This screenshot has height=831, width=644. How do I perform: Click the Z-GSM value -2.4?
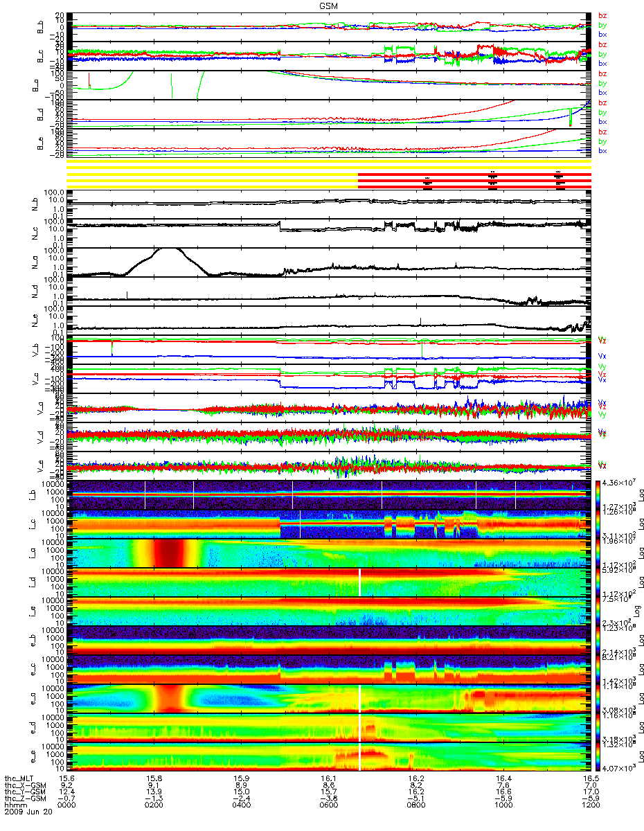241,798
